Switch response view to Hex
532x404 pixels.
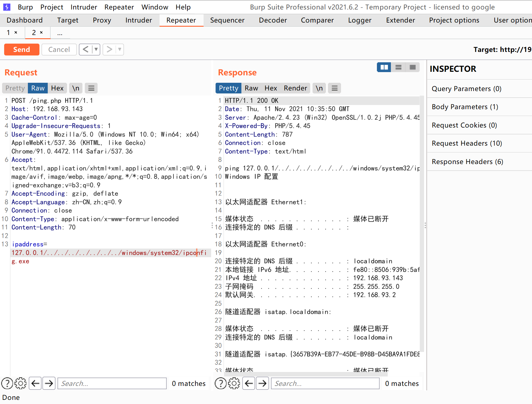(271, 88)
